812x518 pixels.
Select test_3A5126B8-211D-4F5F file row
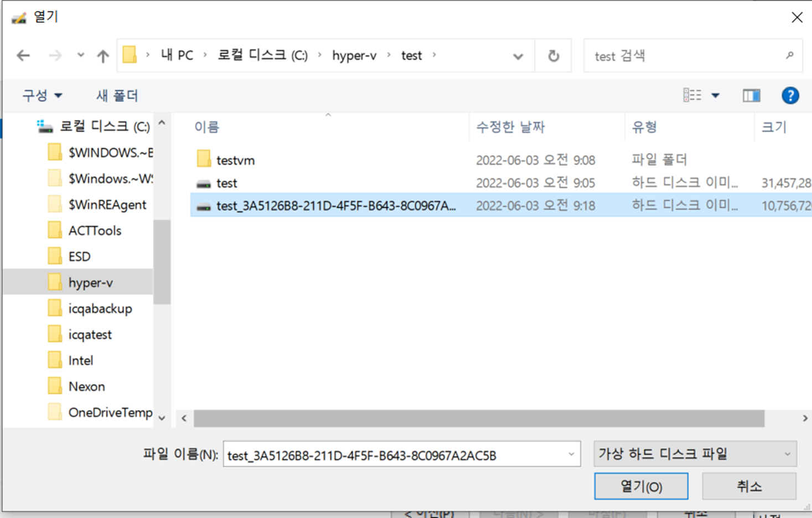(501, 206)
